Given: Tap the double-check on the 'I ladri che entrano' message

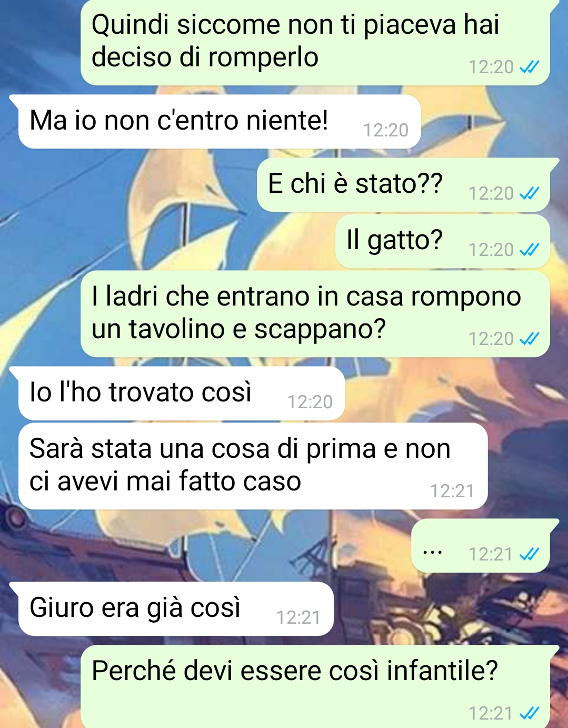Looking at the screenshot, I should [529, 338].
